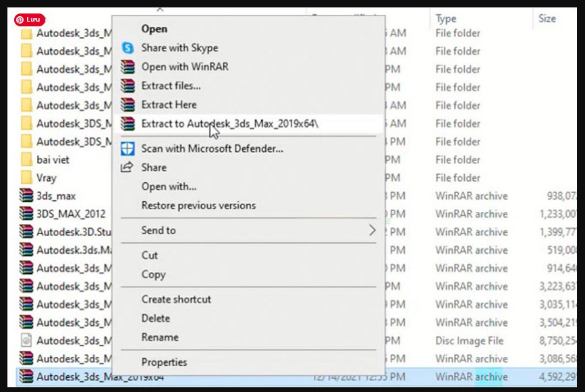
Task: Expand the Send to submenu arrow
Action: point(372,231)
